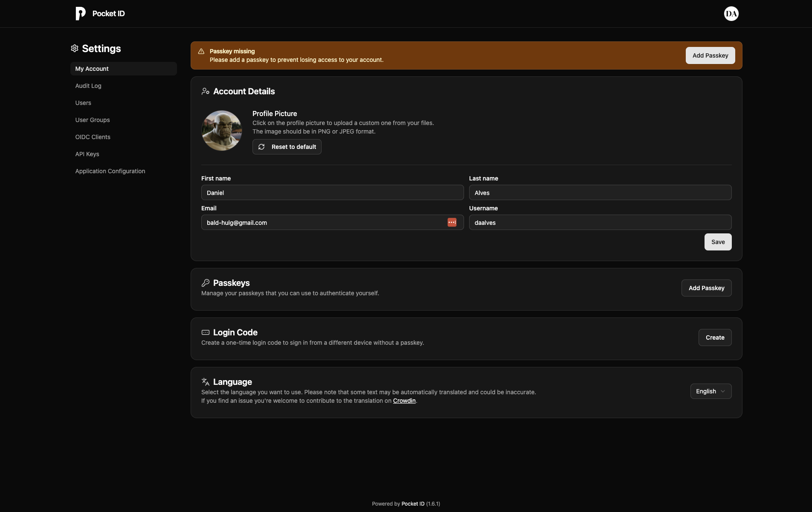Viewport: 812px width, 512px height.
Task: Select My Account in the sidebar
Action: [x=124, y=69]
